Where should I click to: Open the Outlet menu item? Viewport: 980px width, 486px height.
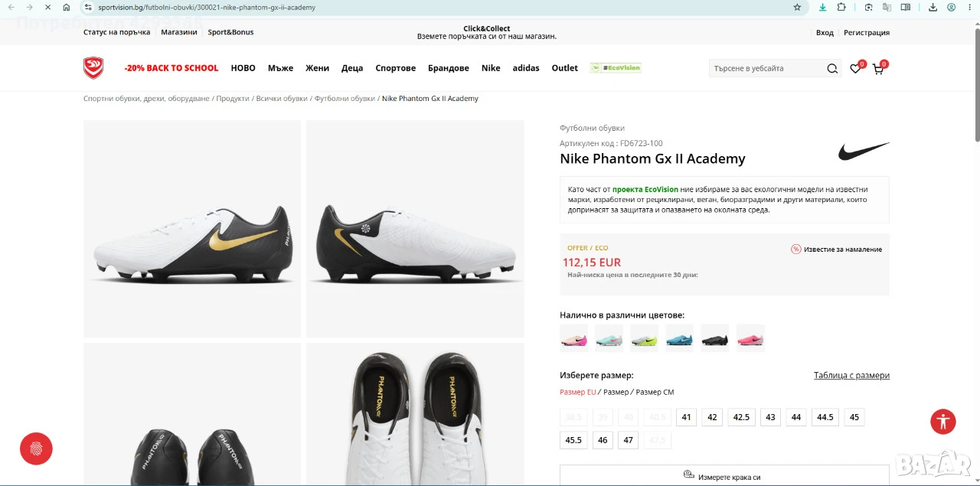tap(565, 68)
